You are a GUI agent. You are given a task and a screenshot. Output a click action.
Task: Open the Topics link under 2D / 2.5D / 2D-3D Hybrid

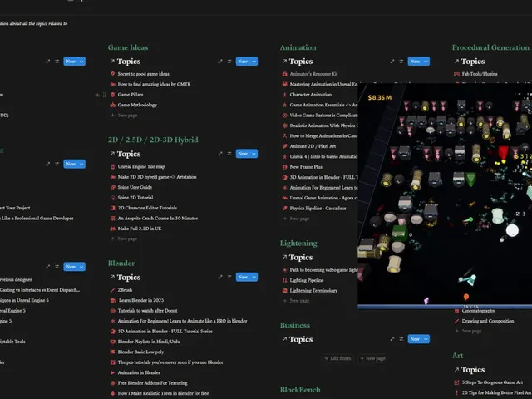126,154
